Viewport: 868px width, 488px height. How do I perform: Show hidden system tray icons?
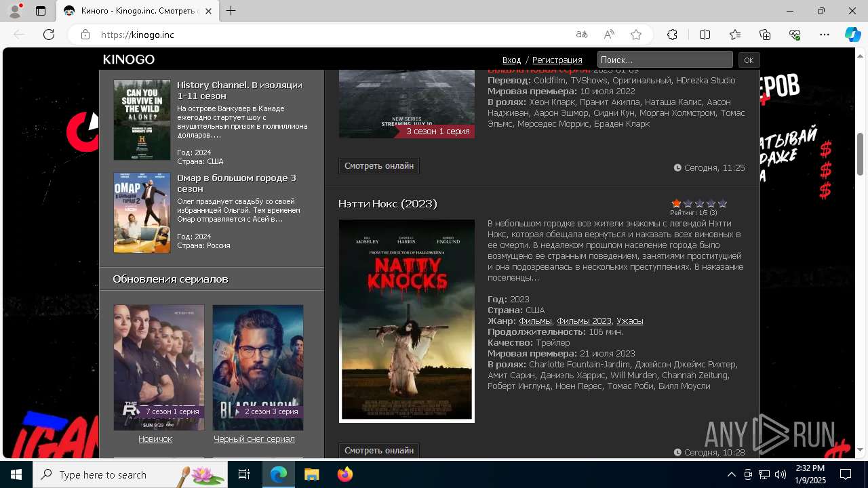click(x=731, y=474)
